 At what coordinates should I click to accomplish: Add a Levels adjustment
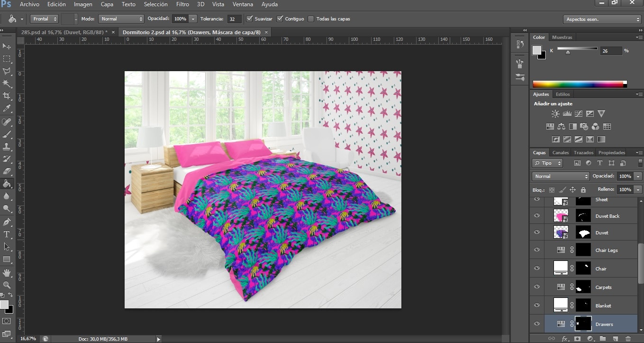[567, 114]
